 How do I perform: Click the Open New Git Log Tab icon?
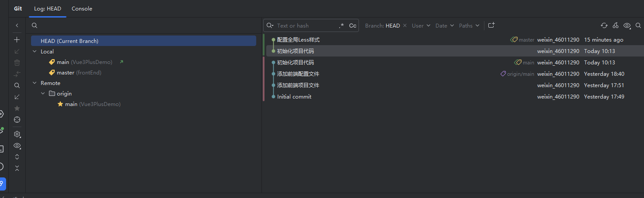click(491, 25)
